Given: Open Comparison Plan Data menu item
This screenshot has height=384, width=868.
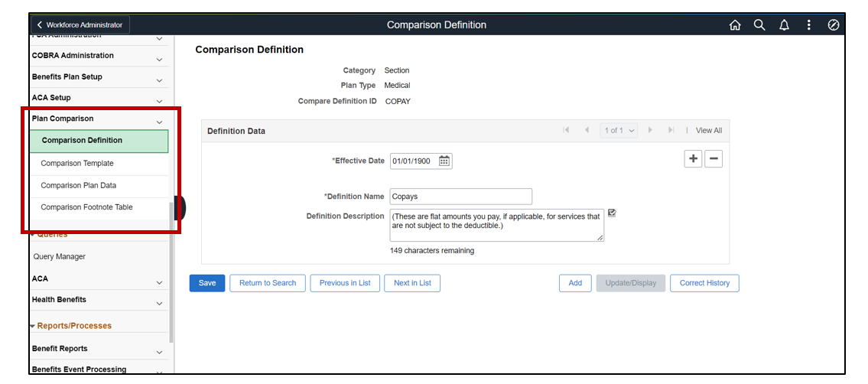Looking at the screenshot, I should coord(79,185).
